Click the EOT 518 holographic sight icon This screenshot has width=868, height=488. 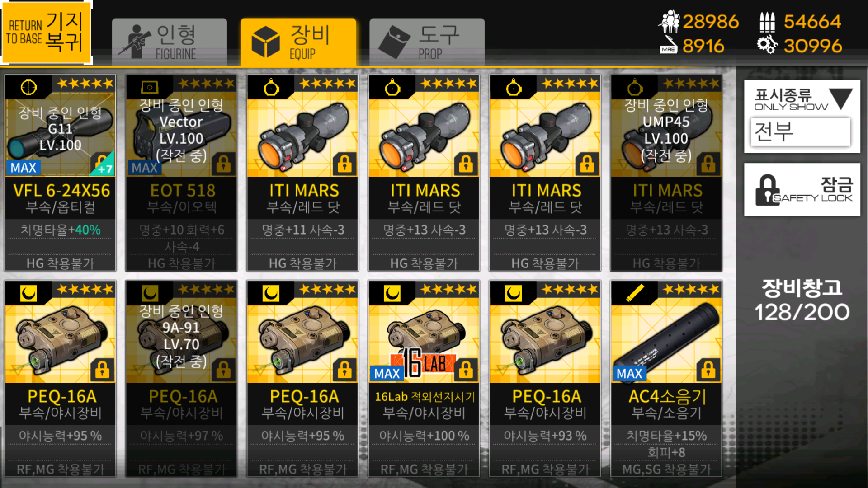click(150, 87)
